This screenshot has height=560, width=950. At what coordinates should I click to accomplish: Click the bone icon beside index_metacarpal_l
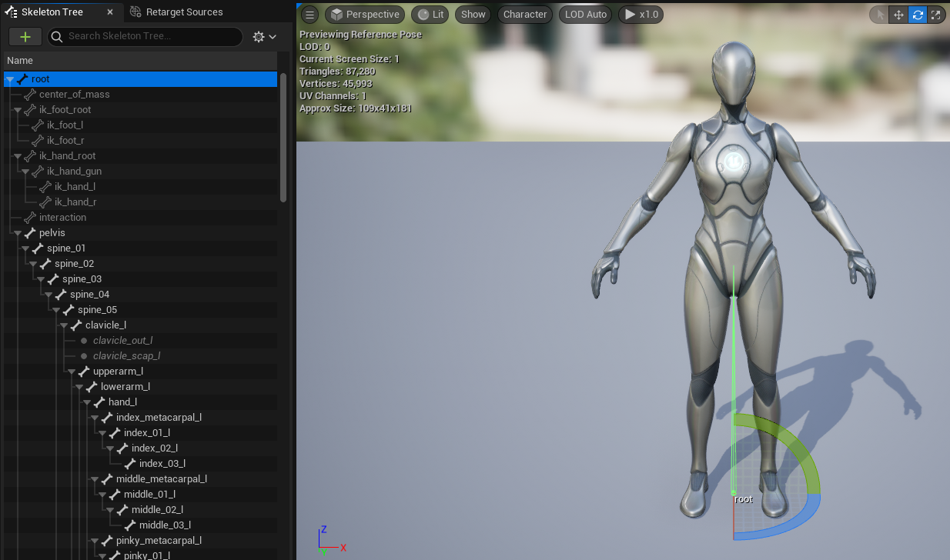(107, 417)
